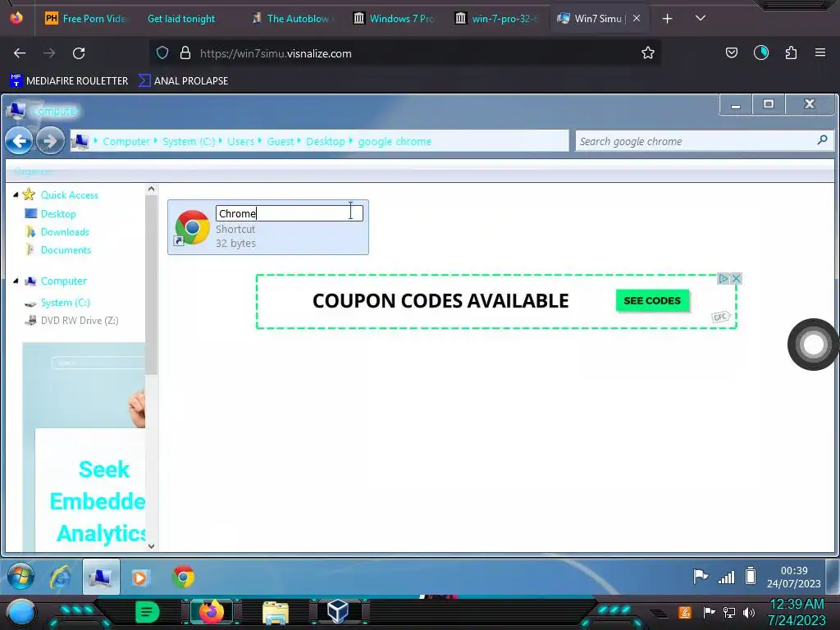Image resolution: width=840 pixels, height=630 pixels.
Task: Click the explorer forward navigation button
Action: 50,141
